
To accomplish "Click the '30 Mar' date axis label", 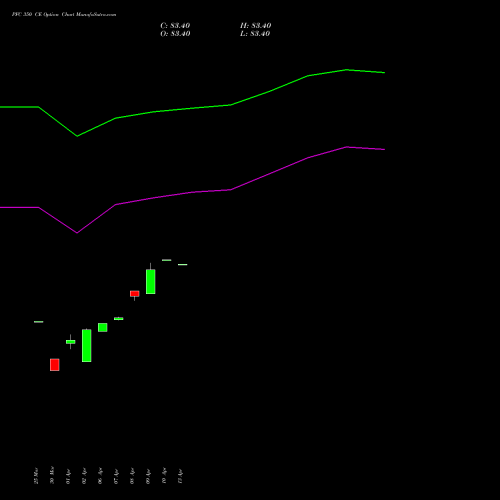I will pyautogui.click(x=52, y=475).
